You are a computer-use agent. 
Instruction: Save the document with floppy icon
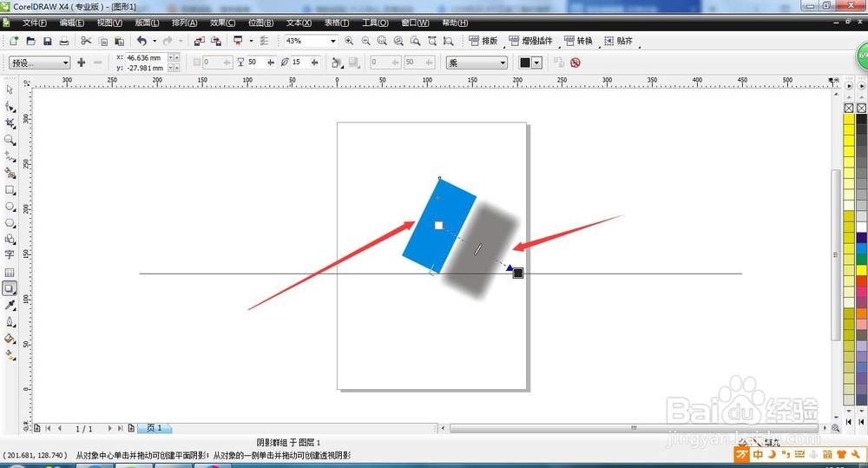[48, 41]
